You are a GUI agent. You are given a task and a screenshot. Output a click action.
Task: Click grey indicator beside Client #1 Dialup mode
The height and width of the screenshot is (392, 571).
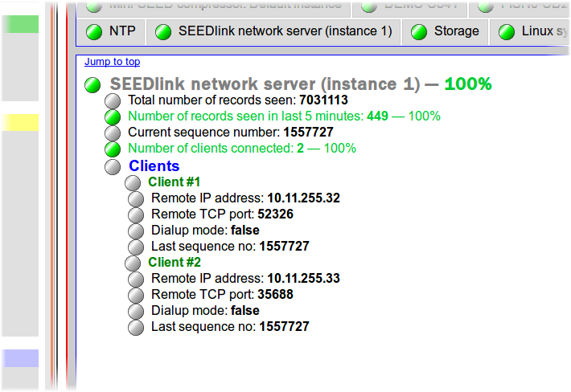(136, 231)
